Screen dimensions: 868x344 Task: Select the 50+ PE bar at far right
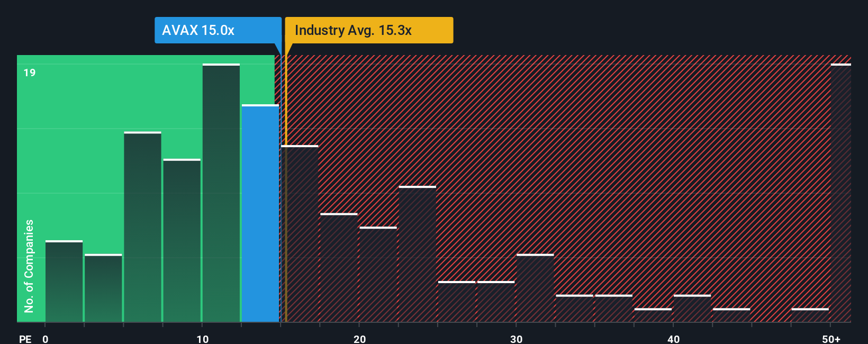pos(841,193)
